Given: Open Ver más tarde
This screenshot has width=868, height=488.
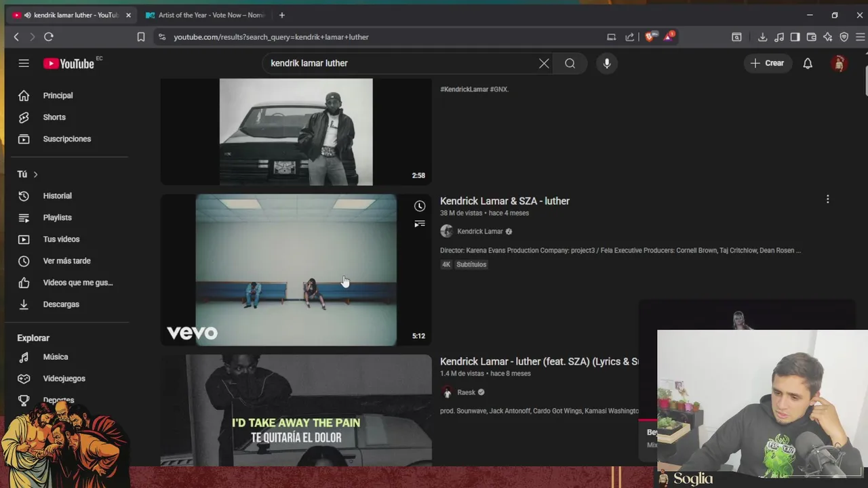Looking at the screenshot, I should point(66,261).
